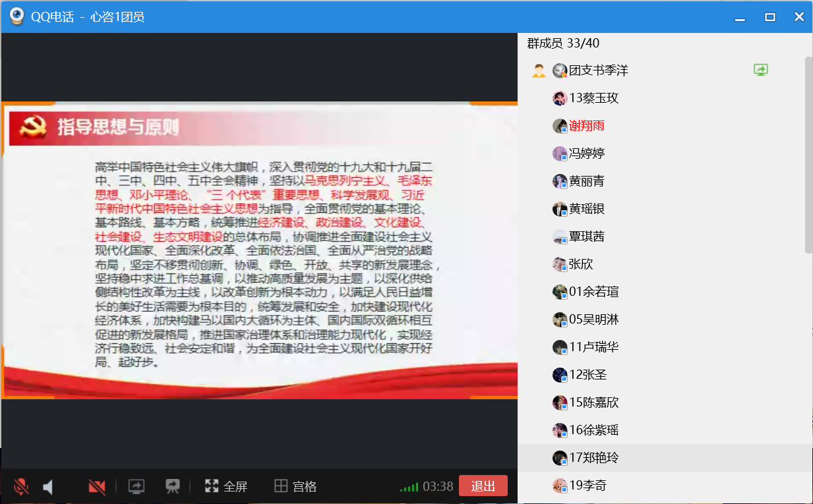Open the presentation demo mode icon
The height and width of the screenshot is (504, 813).
click(173, 487)
